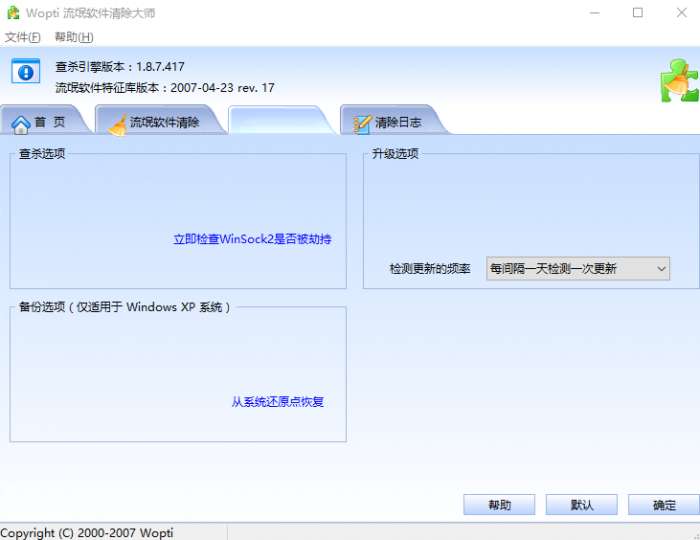Switch to the 首页 tab

tap(45, 120)
